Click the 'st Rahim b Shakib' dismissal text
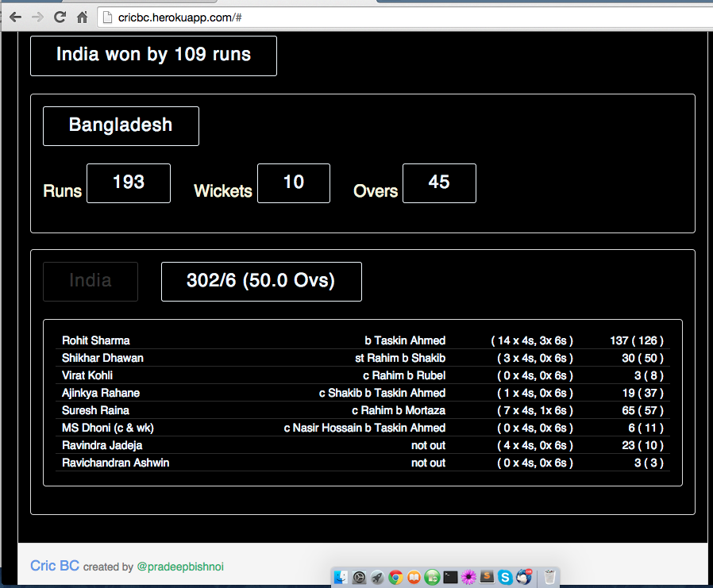The image size is (713, 588). point(400,358)
